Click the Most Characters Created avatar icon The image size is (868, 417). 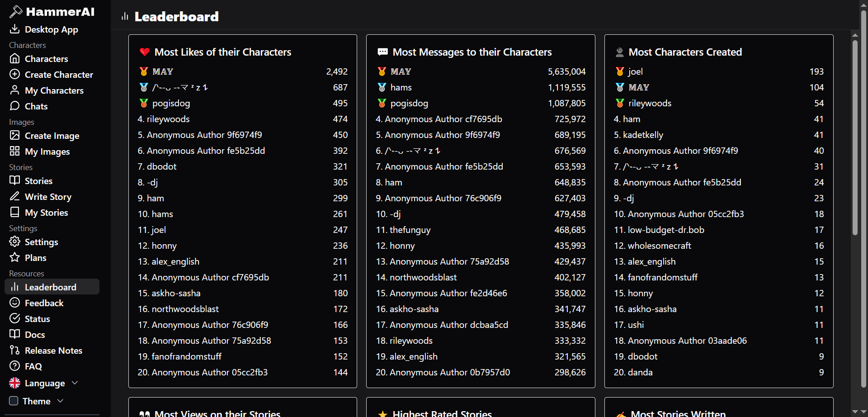[x=620, y=52]
